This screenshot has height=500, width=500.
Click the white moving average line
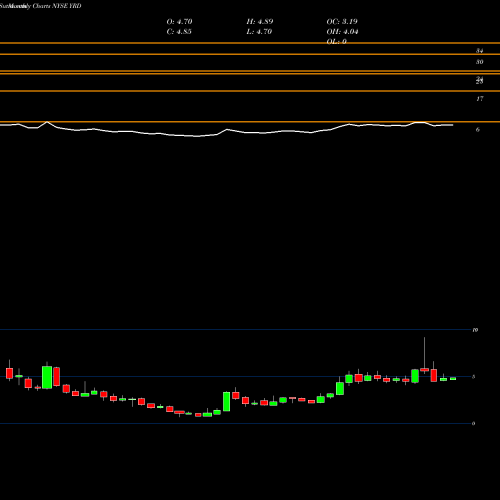[227, 130]
